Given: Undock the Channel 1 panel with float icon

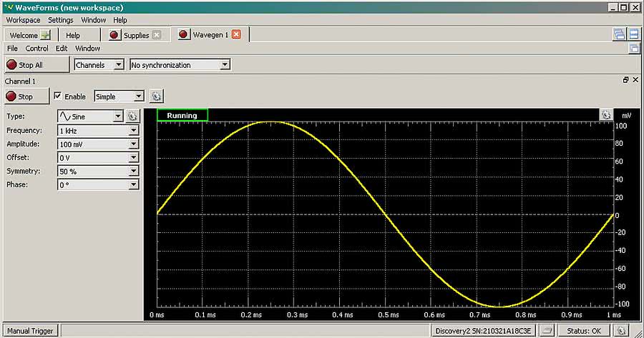Looking at the screenshot, I should 625,81.
